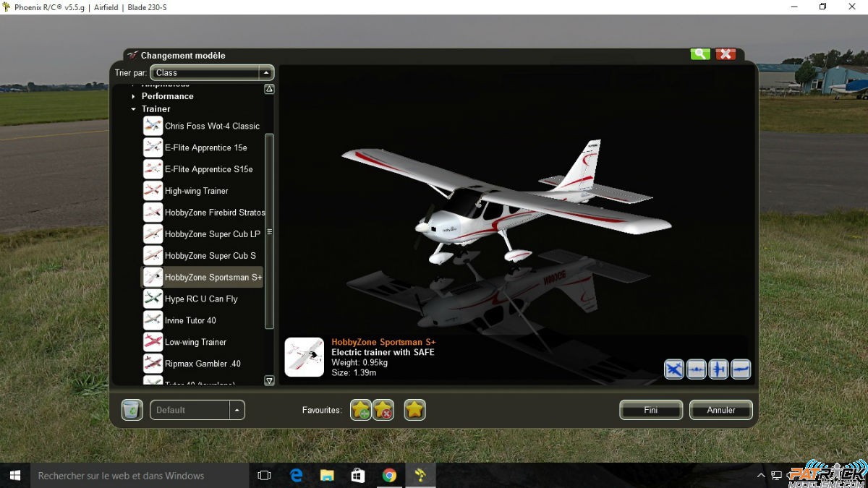Select the 3D perspective view airplane icon

(x=674, y=369)
